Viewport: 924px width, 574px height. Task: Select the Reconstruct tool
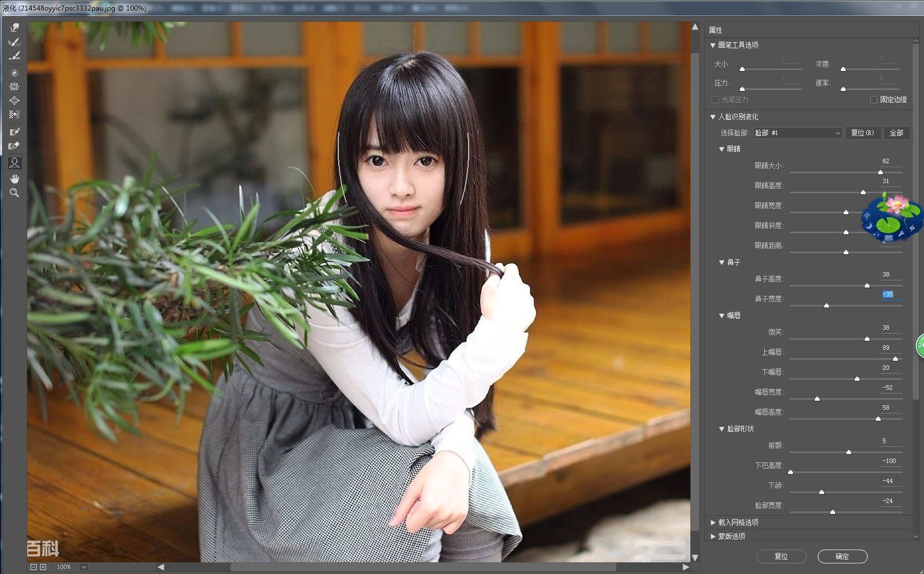[14, 42]
